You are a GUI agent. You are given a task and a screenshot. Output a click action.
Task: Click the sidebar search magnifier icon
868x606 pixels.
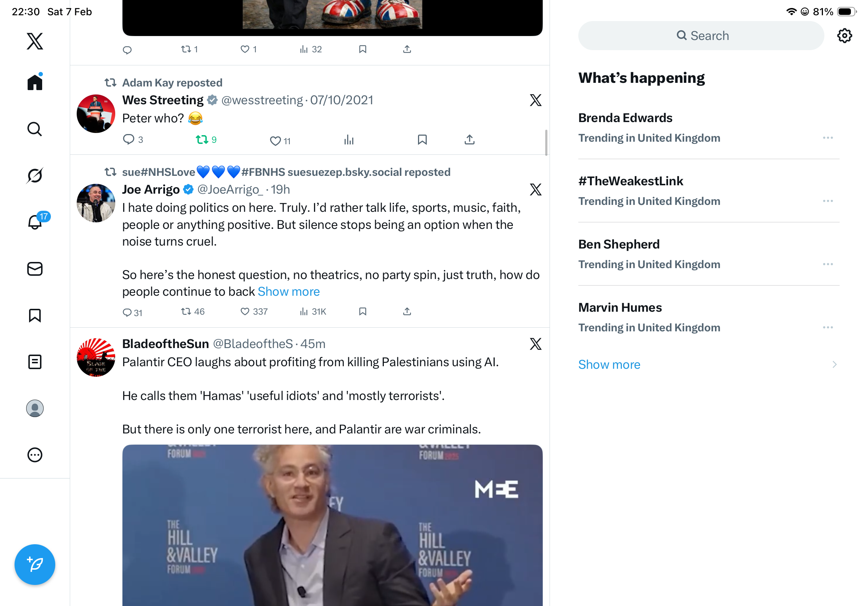35,129
